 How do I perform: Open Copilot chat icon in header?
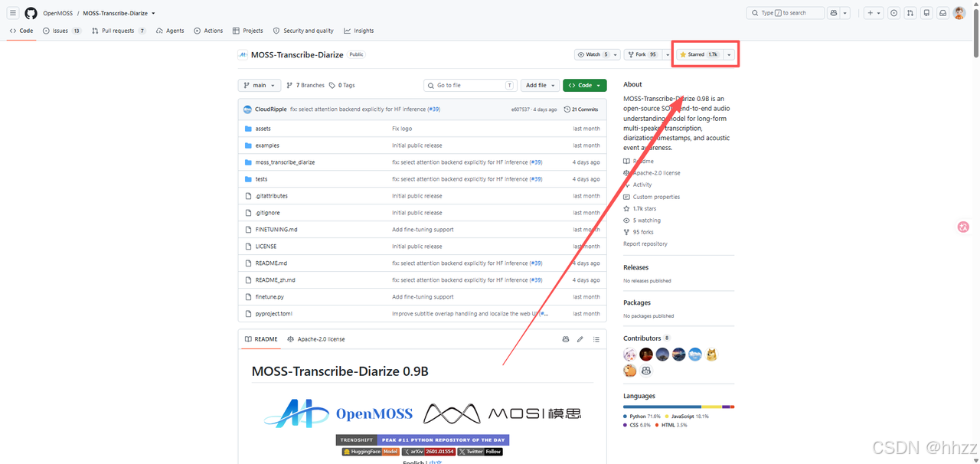click(834, 13)
